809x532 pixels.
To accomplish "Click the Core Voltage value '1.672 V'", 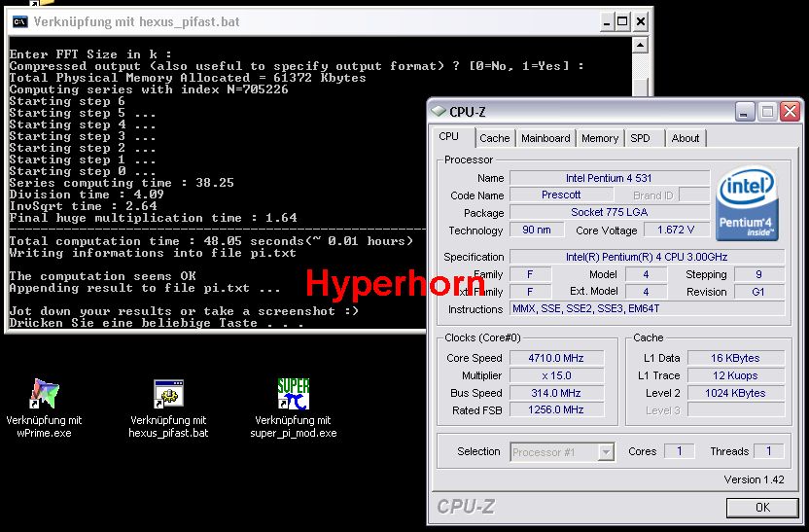I will click(x=677, y=230).
